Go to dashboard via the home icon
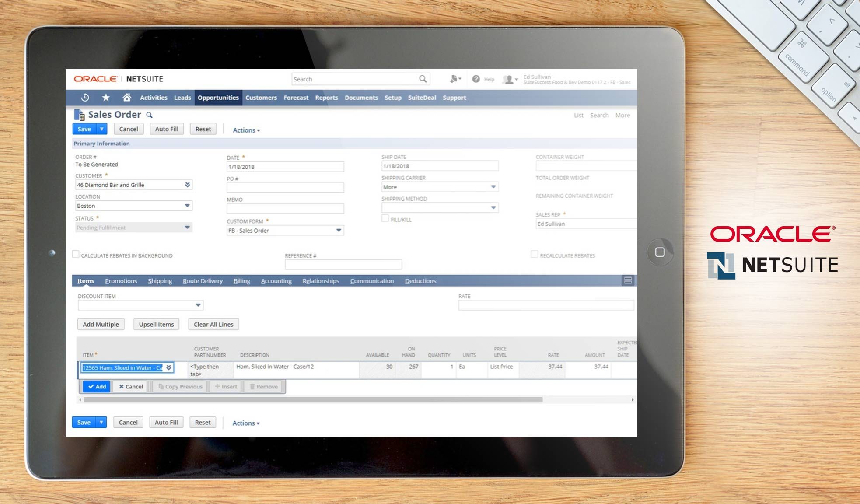This screenshot has height=504, width=860. tap(127, 98)
